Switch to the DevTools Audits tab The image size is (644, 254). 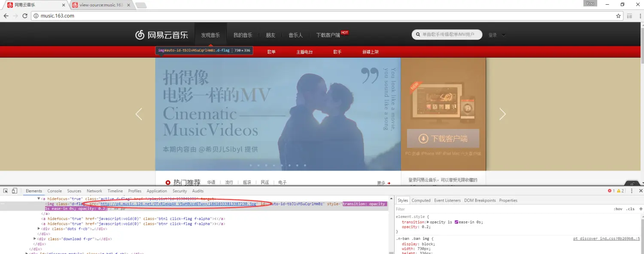(x=198, y=191)
